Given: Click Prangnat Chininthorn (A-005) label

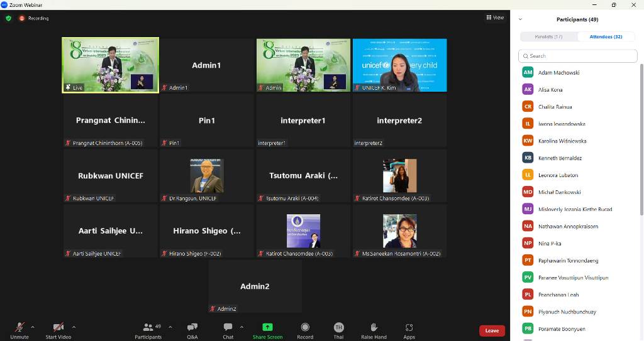Looking at the screenshot, I should click(107, 143).
